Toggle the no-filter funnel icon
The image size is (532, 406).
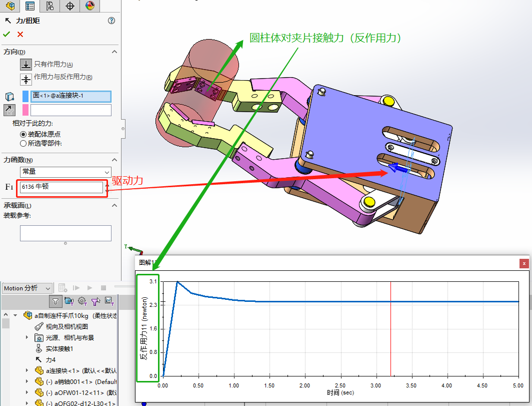click(55, 301)
